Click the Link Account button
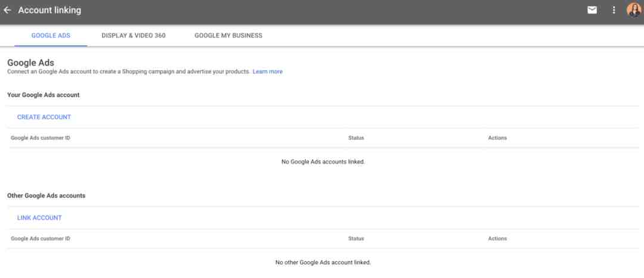 [39, 218]
